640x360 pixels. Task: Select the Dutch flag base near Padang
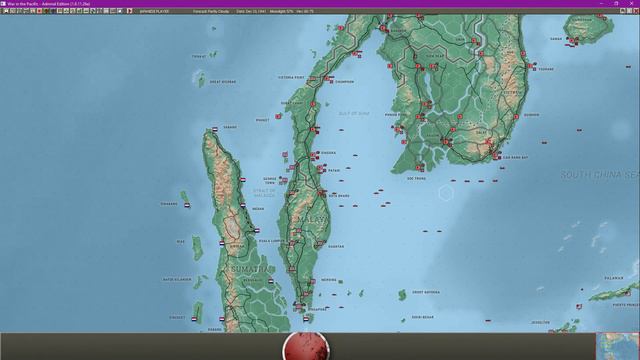(x=222, y=319)
